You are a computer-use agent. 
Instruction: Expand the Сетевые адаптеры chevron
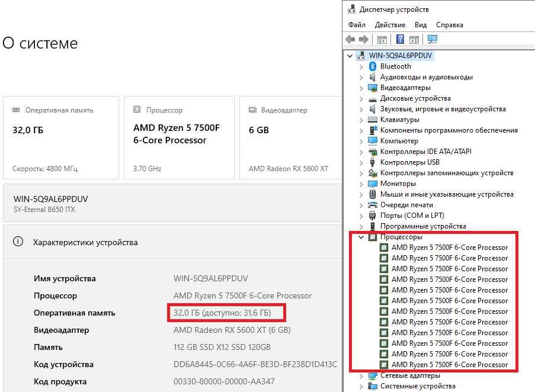pos(361,376)
